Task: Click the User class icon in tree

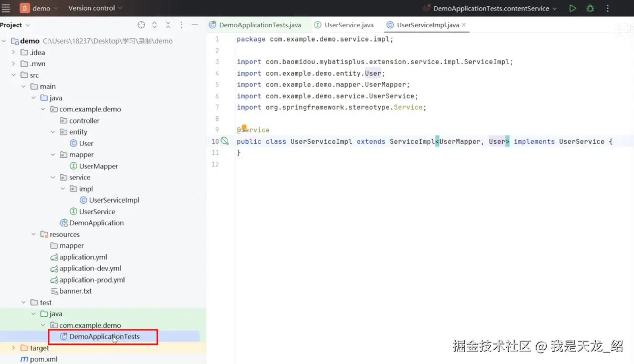Action: (74, 143)
